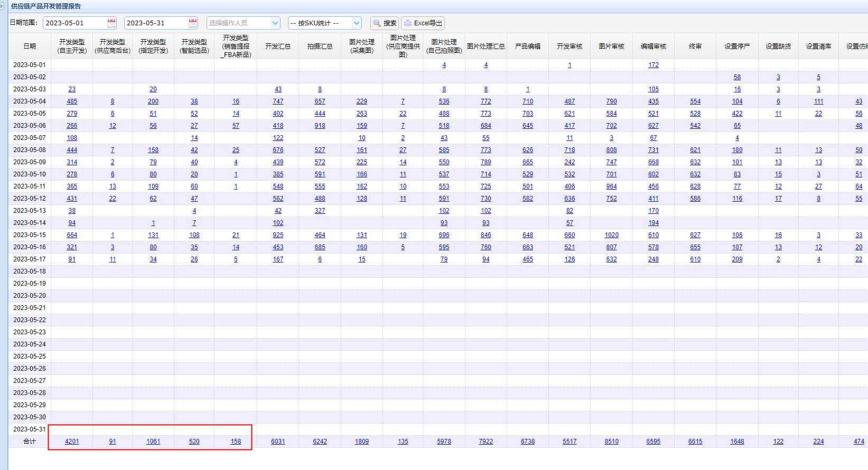Image resolution: width=868 pixels, height=470 pixels.
Task: Click the 开发审核 column header
Action: [570, 46]
